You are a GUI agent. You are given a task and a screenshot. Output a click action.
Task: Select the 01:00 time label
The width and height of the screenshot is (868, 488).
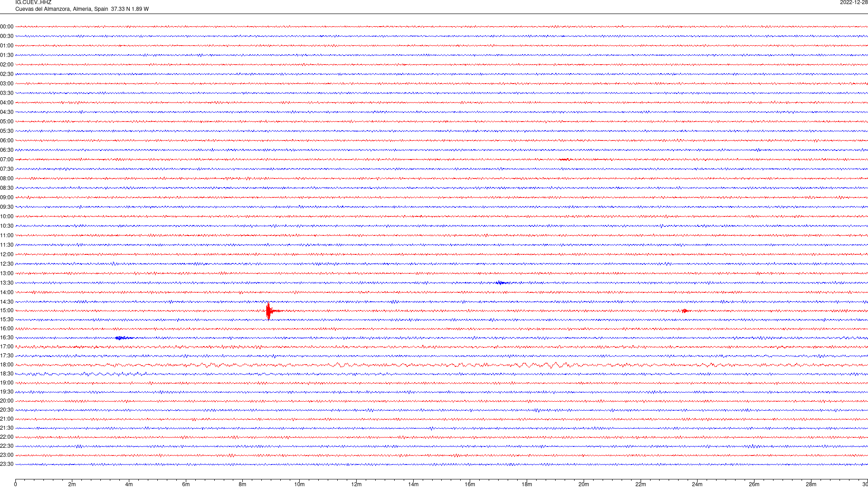tap(7, 46)
